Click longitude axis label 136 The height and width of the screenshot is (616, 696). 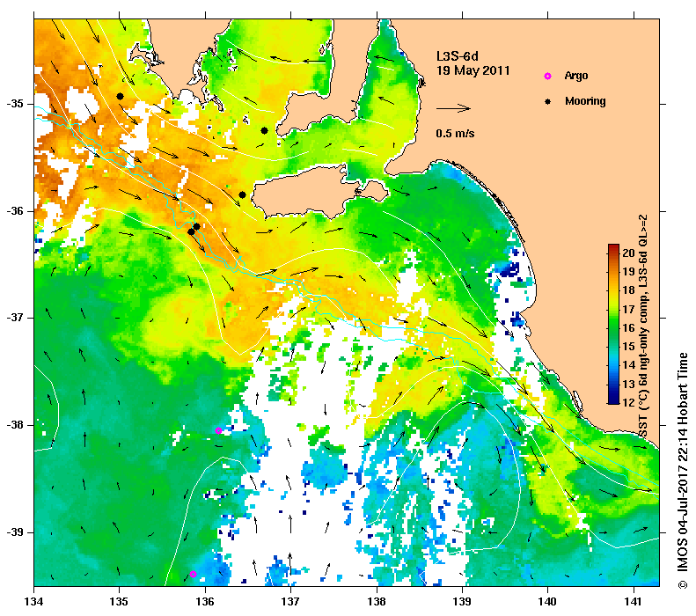click(x=205, y=602)
